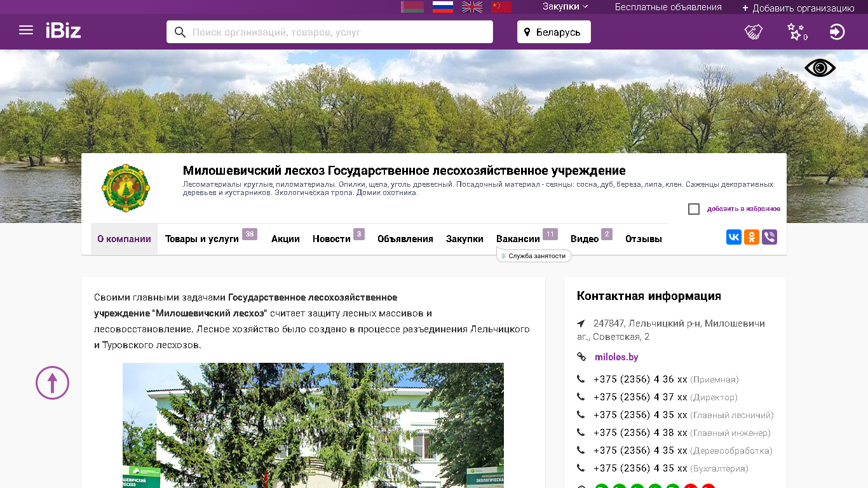Click the forestry building photo
This screenshot has width=868, height=488.
(x=313, y=425)
